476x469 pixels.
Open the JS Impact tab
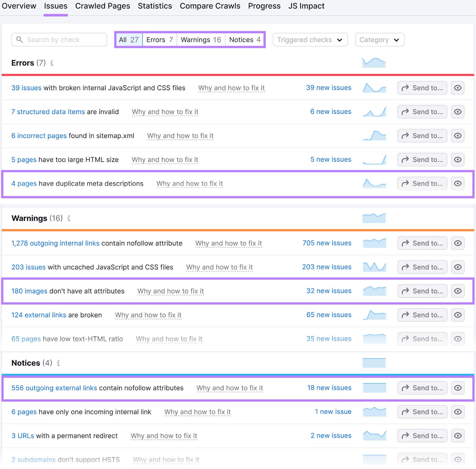click(x=306, y=6)
